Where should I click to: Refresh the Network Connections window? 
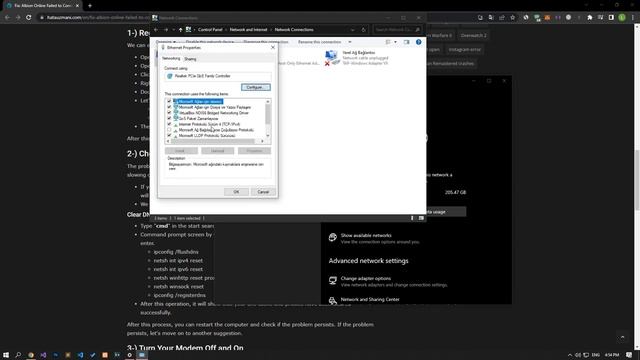click(x=364, y=30)
